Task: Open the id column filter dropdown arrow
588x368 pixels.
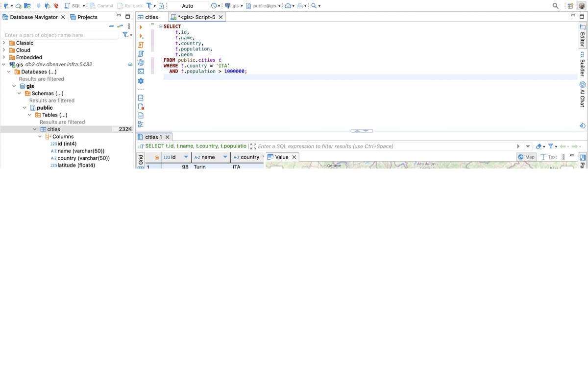Action: tap(186, 157)
